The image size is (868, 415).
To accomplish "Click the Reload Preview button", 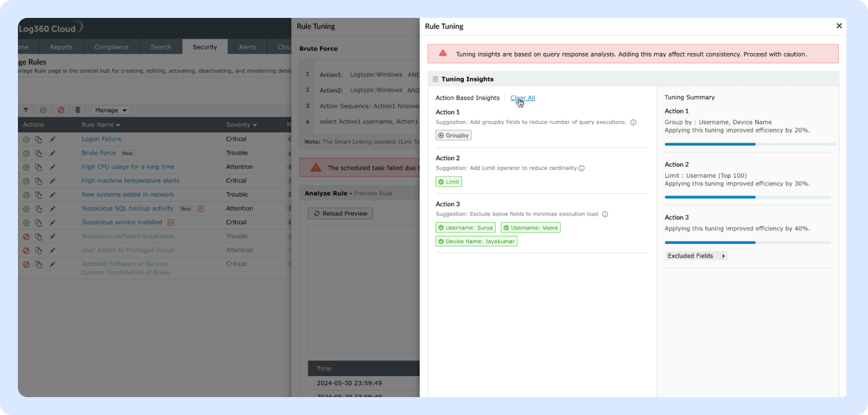I will 340,213.
